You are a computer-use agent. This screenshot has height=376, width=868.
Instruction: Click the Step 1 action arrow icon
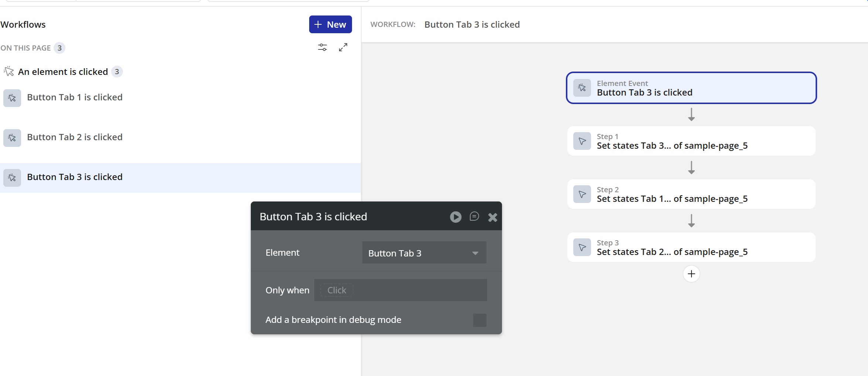(x=582, y=141)
